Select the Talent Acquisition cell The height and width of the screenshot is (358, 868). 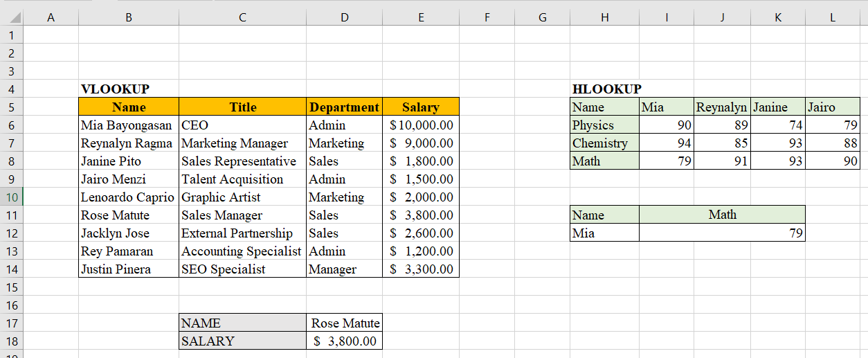tap(242, 179)
